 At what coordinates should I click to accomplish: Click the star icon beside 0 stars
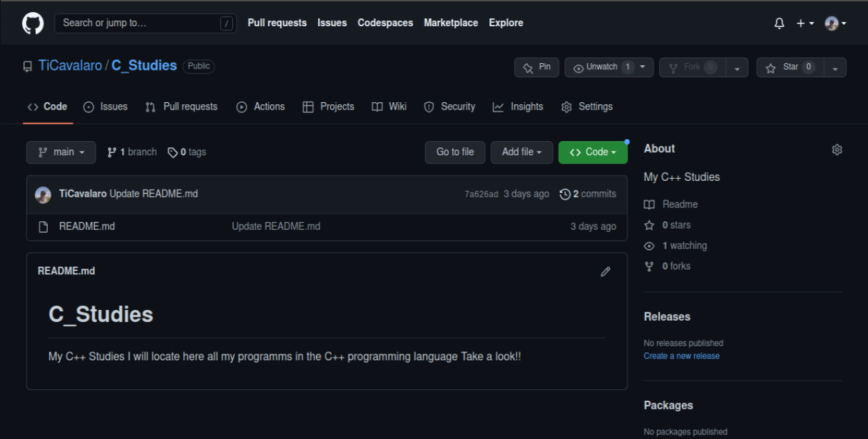[649, 225]
